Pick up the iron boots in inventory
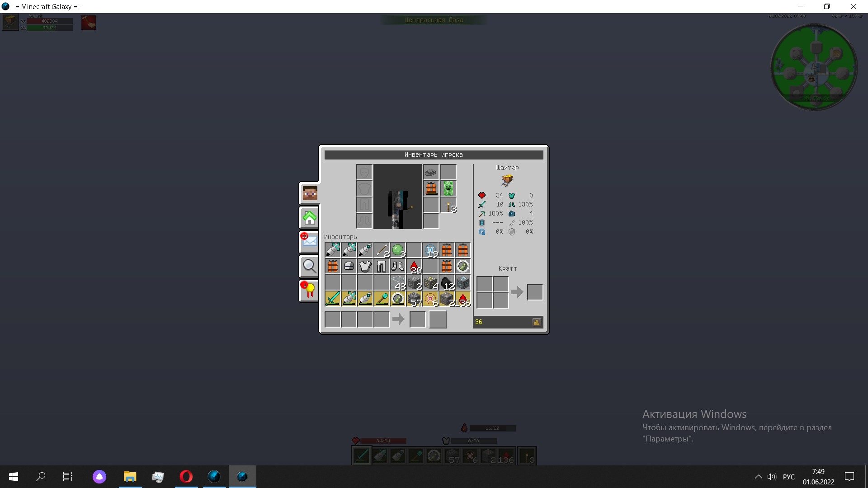Screen dimensions: 868x488 point(398,266)
